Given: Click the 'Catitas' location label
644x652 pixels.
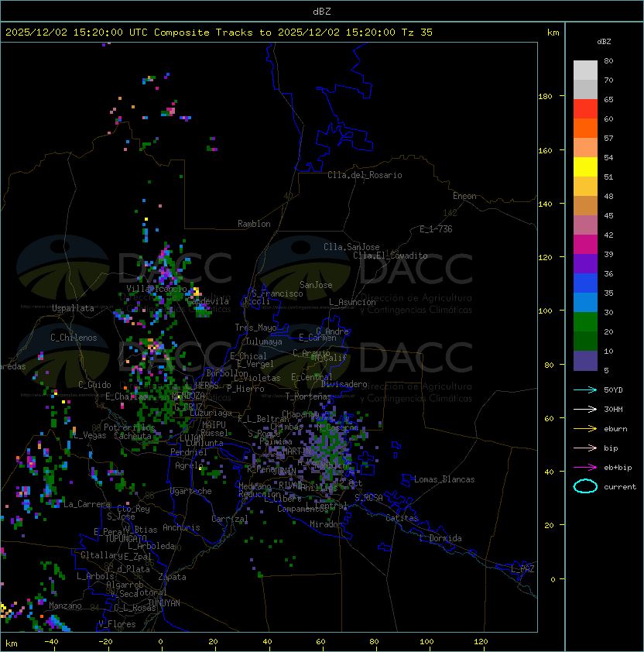Looking at the screenshot, I should click(x=402, y=518).
